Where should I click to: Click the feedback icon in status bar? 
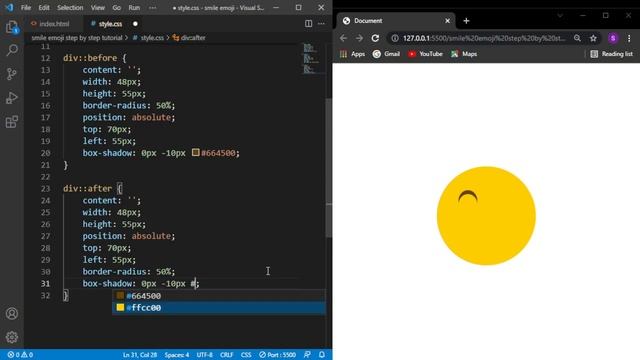[x=307, y=355]
